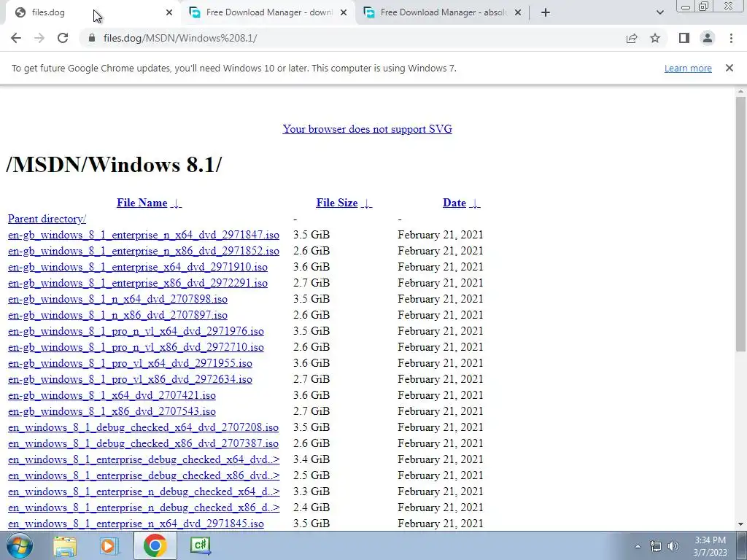Open Windows Explorer from the taskbar
The width and height of the screenshot is (747, 560).
click(x=65, y=545)
